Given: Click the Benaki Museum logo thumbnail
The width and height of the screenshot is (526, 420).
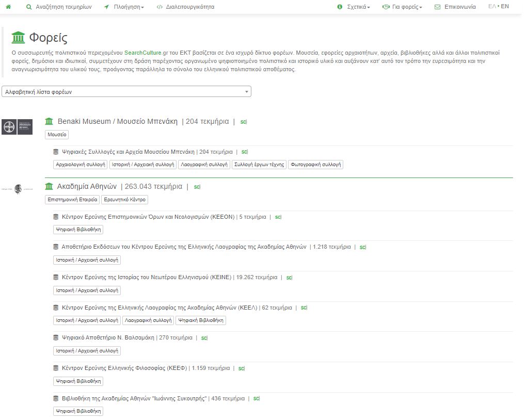Looking at the screenshot, I should 17,127.
